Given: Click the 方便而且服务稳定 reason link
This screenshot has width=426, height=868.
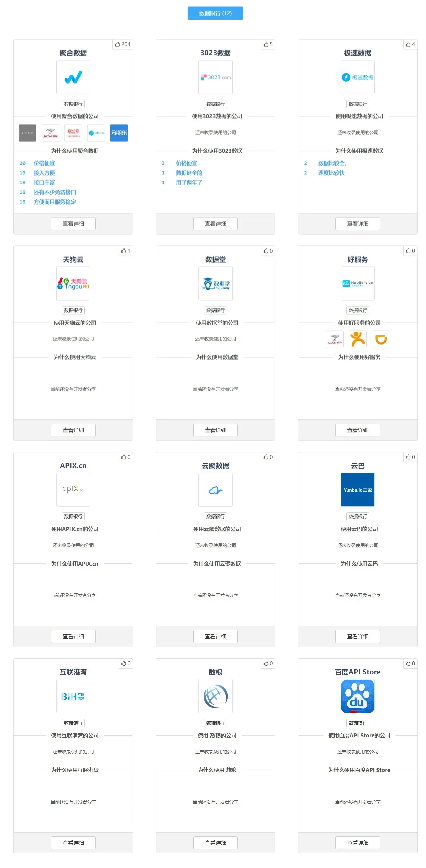Looking at the screenshot, I should click(x=54, y=202).
